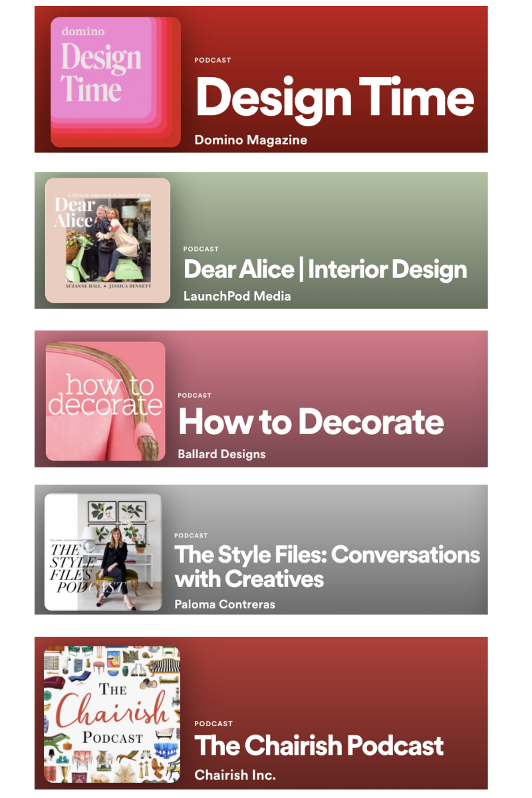Select the Domino Magazine publisher name
Viewport: 532px width, 798px height.
point(251,140)
